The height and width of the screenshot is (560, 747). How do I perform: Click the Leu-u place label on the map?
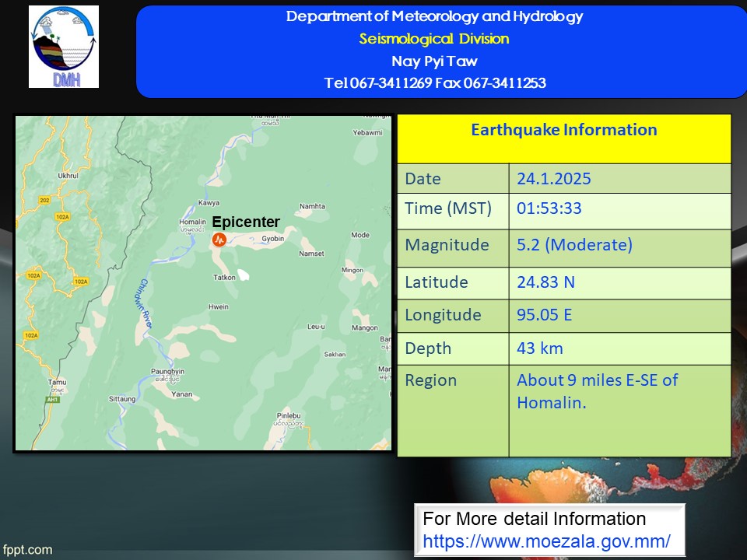click(317, 327)
